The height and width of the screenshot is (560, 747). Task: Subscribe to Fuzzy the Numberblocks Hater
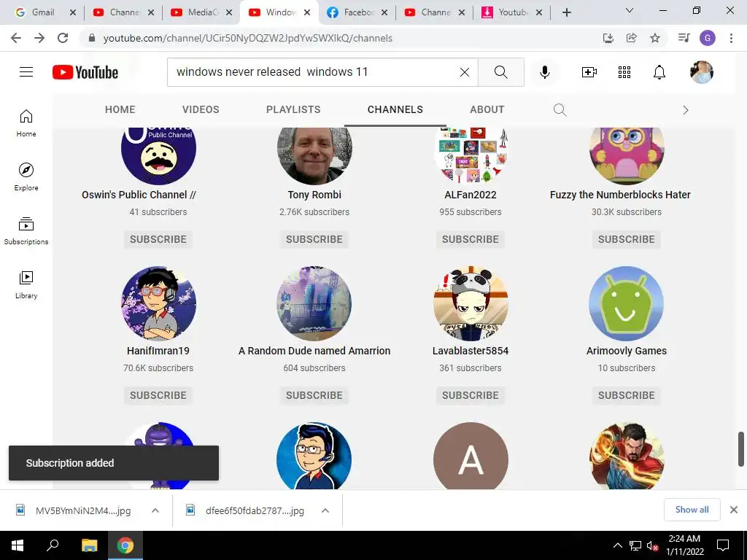point(627,239)
